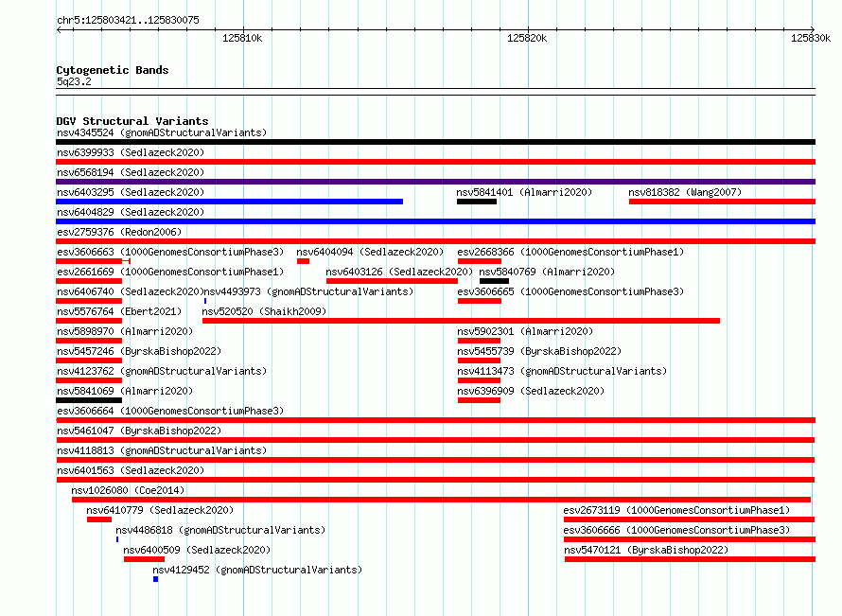Click nsv4118813 gnomADStructuralVariants label
The image size is (842, 616).
[x=162, y=450]
